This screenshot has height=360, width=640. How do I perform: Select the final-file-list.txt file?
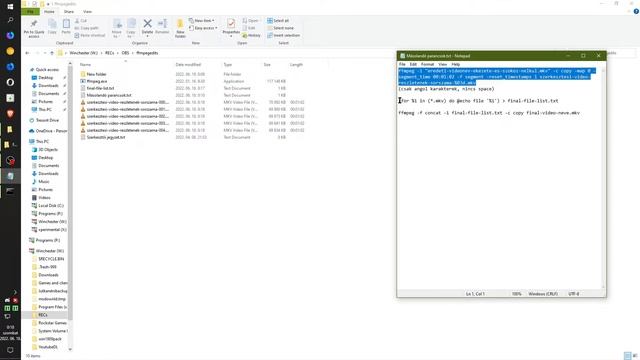click(100, 88)
